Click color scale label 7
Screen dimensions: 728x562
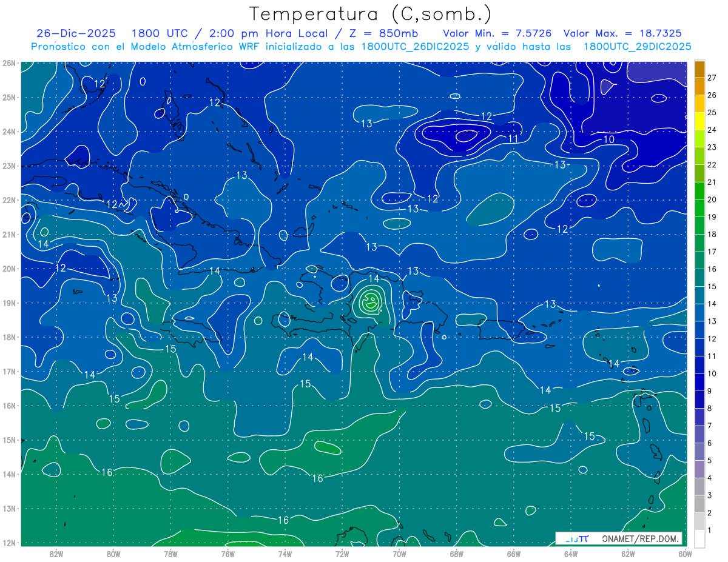point(710,426)
